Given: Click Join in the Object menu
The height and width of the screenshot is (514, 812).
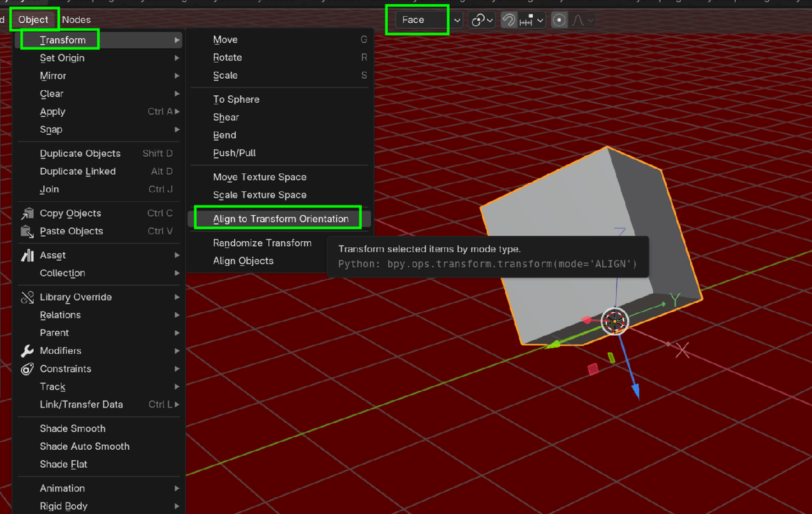Looking at the screenshot, I should pyautogui.click(x=100, y=189).
